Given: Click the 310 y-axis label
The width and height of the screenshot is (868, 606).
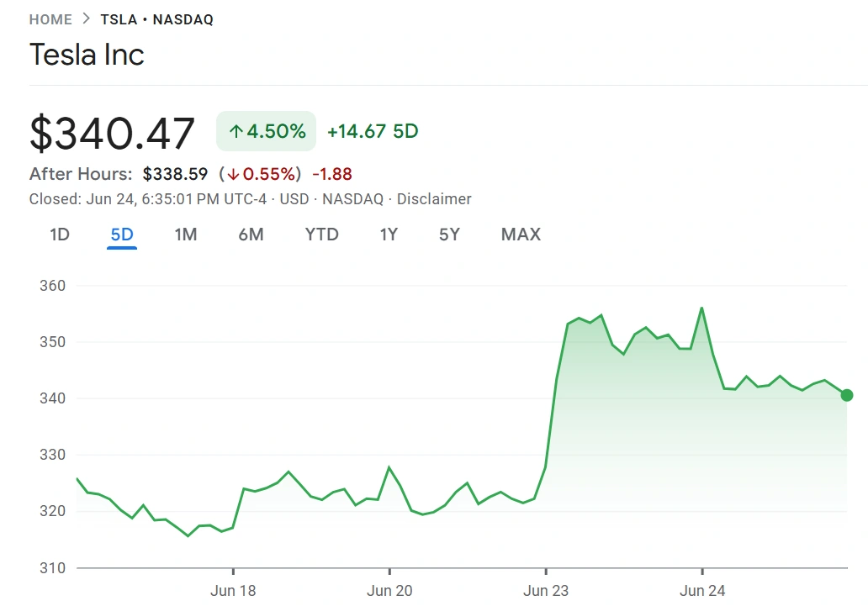Looking at the screenshot, I should click(x=53, y=568).
